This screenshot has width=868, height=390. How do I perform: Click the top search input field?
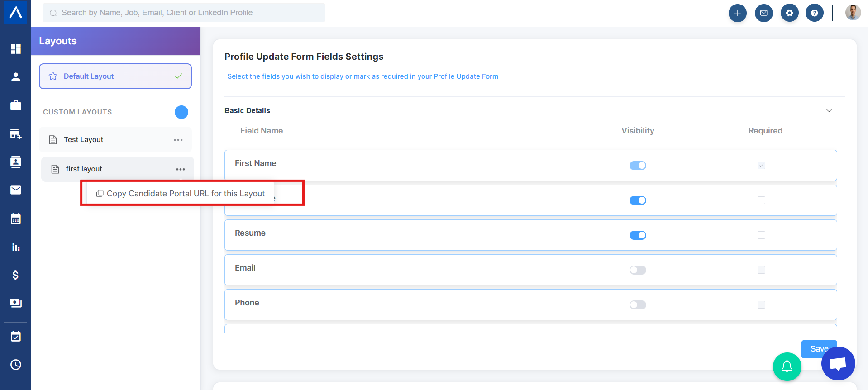pos(184,13)
